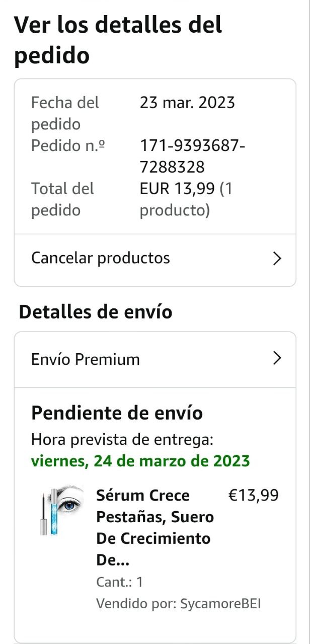Select the order number 171-9393687-7288328

tap(192, 156)
